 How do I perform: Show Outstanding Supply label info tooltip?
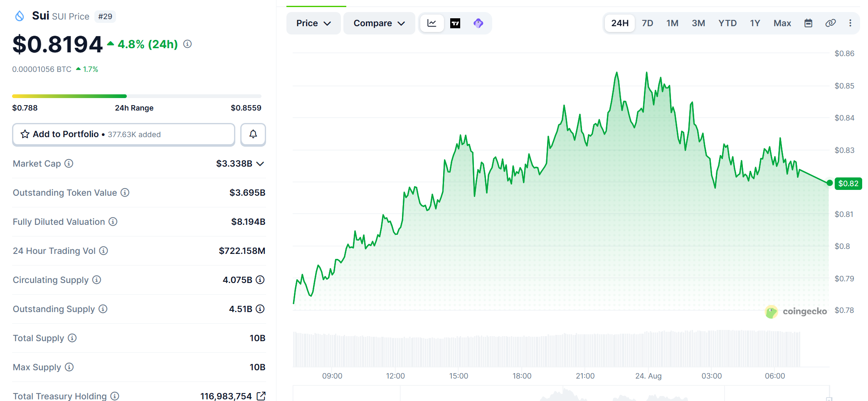click(x=103, y=309)
